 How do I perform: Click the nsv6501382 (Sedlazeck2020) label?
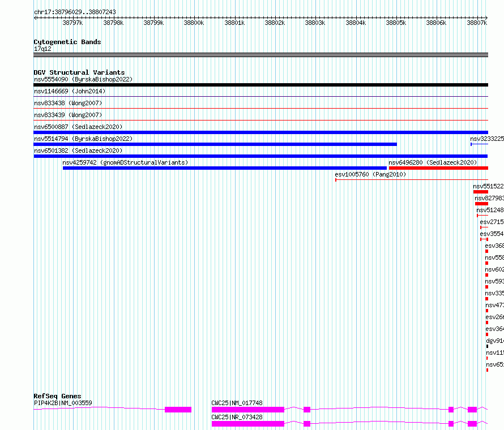78,150
